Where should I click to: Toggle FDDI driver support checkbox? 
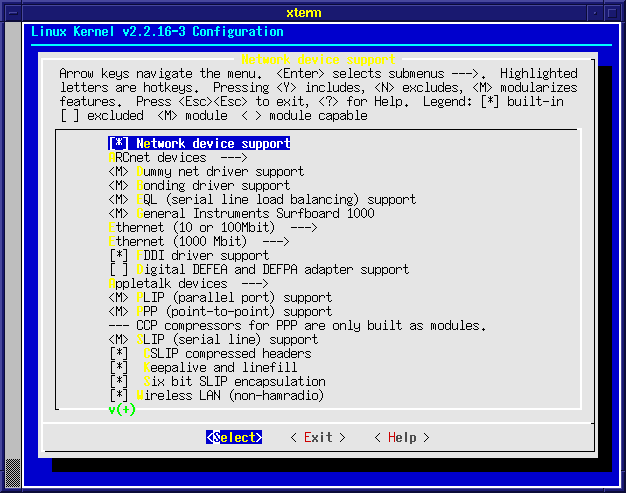pos(119,256)
